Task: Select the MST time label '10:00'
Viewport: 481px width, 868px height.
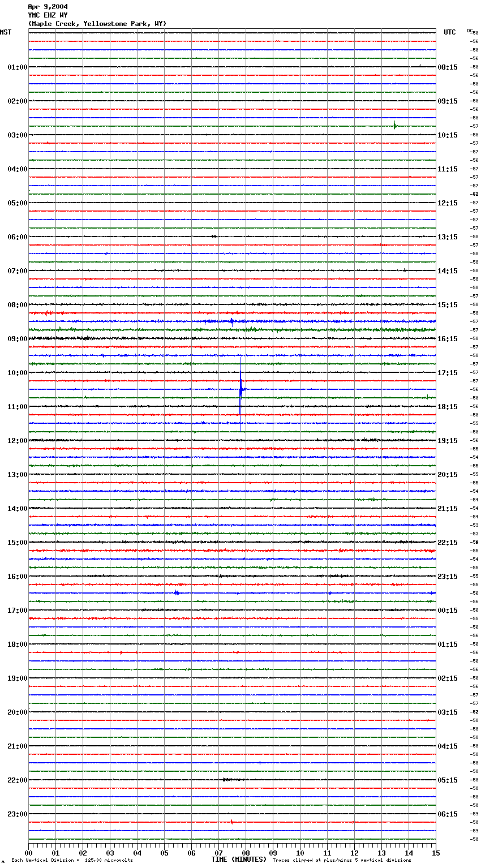Action: click(18, 373)
